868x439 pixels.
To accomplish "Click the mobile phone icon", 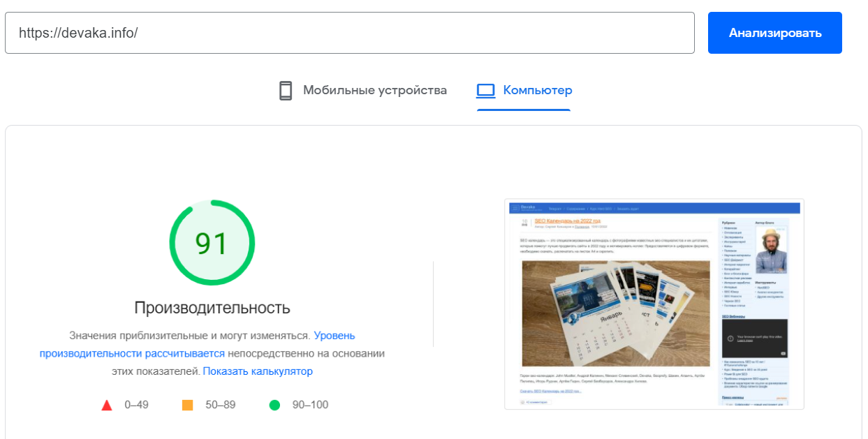I will tap(286, 91).
